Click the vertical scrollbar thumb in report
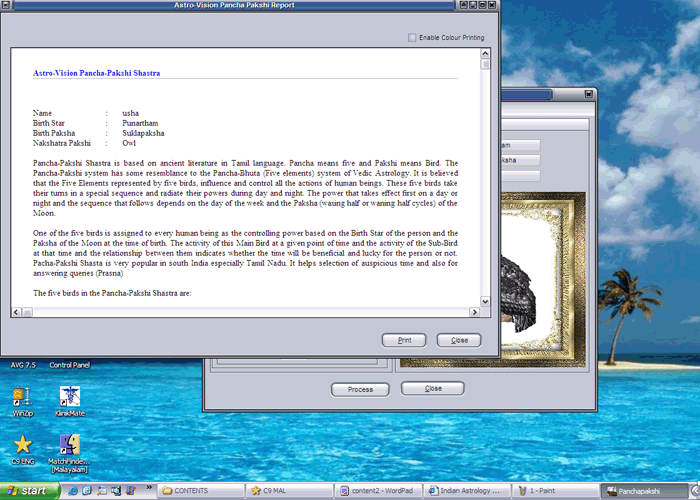 coord(485,64)
